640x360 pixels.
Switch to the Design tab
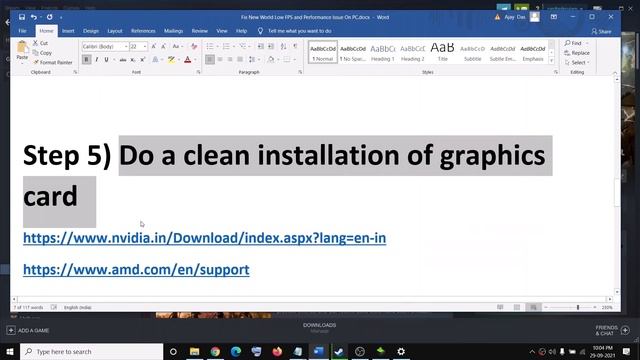point(91,31)
